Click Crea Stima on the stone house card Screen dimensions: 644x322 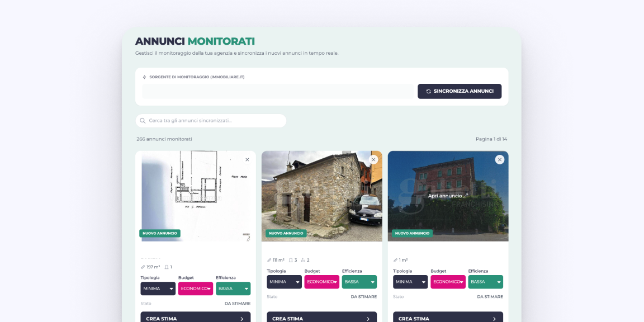point(321,318)
